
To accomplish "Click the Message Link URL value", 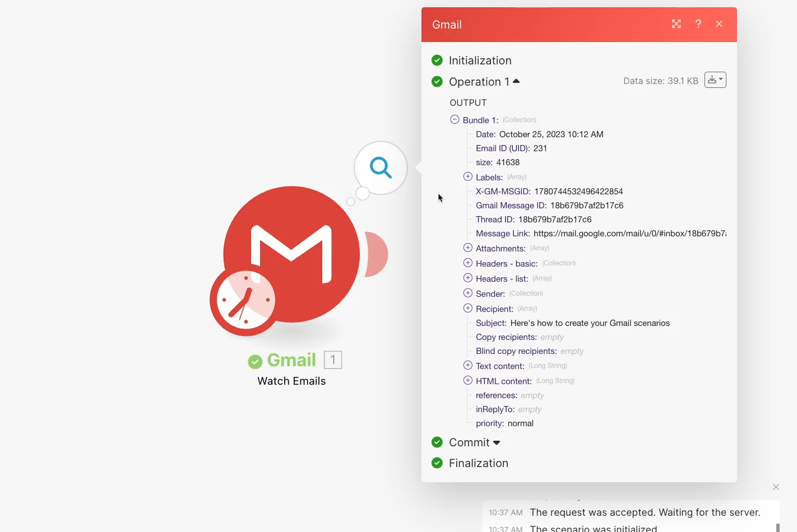I will click(x=630, y=234).
